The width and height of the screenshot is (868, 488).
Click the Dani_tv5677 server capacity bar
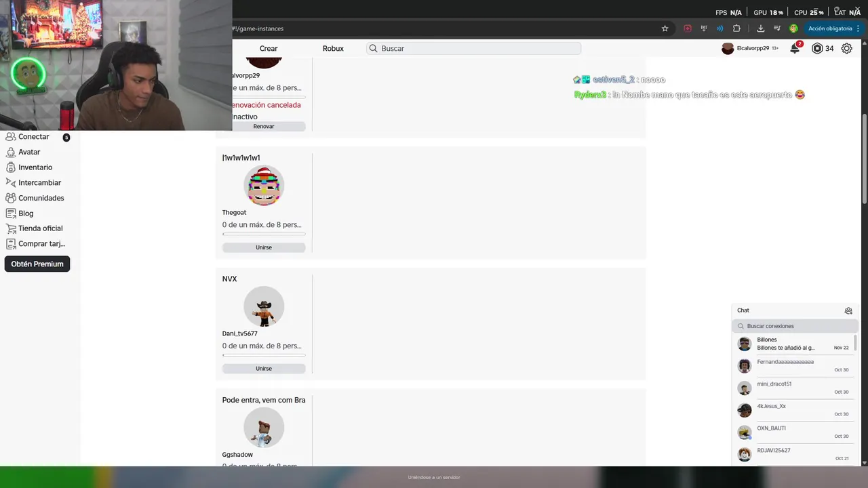(264, 355)
